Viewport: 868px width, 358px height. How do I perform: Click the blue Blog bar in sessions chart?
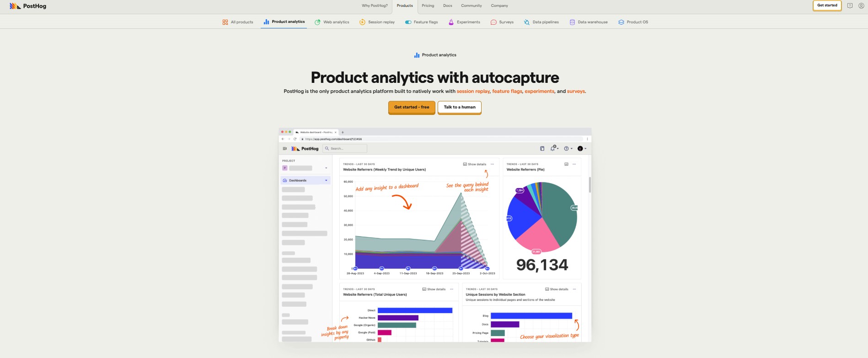531,316
